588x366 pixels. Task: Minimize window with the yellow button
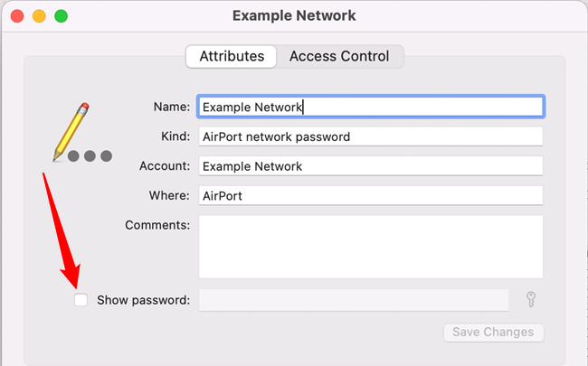tap(39, 16)
